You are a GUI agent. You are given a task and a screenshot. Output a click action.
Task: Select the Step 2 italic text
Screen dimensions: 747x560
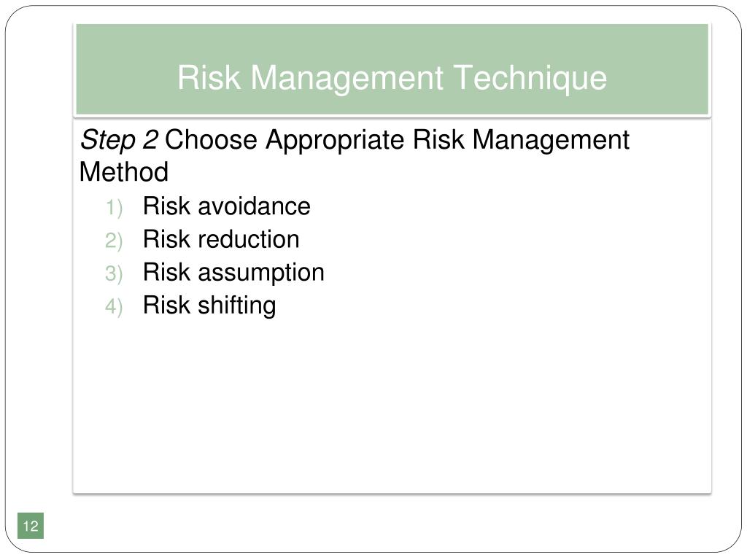pyautogui.click(x=119, y=141)
